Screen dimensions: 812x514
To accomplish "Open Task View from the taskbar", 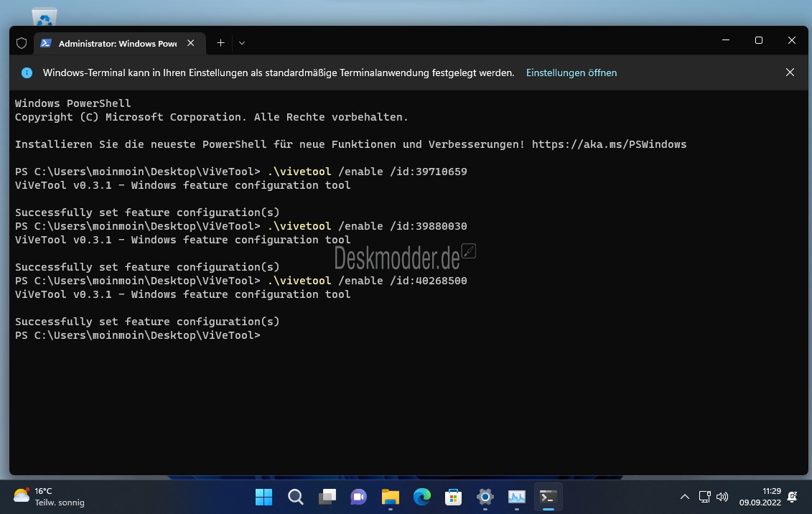I will point(327,497).
